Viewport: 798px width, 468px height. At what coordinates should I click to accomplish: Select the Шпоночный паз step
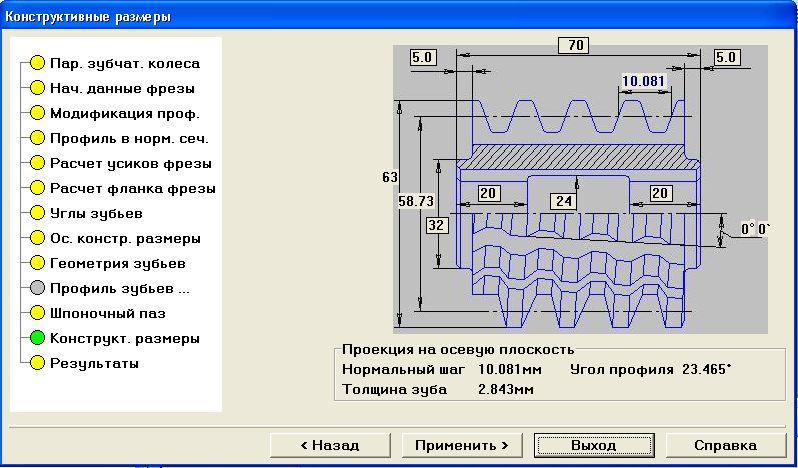coord(108,314)
